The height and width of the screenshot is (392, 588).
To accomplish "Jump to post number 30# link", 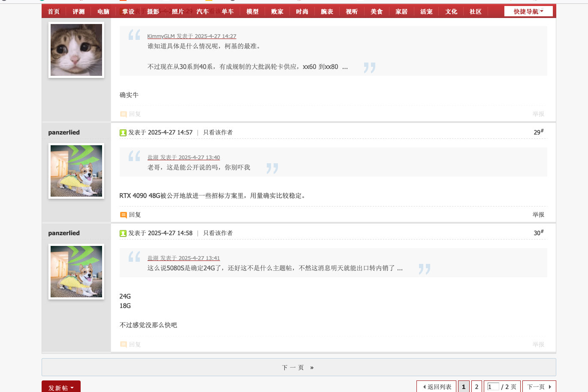I will [539, 233].
